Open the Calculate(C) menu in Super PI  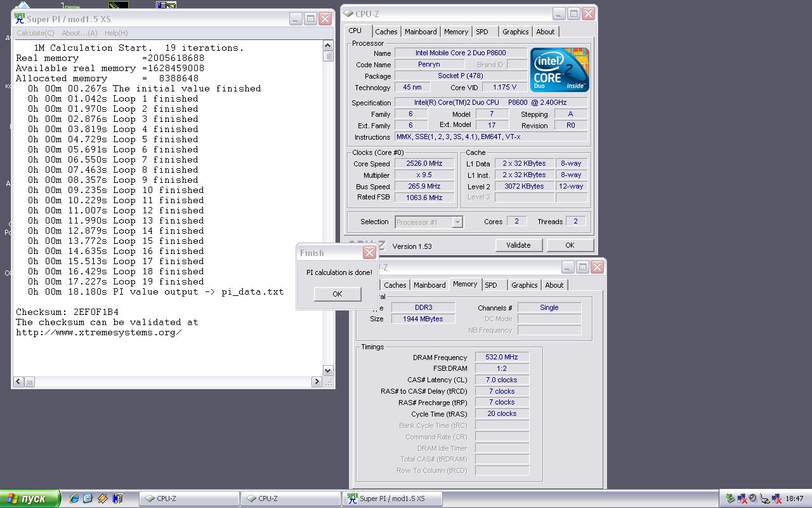pos(36,33)
